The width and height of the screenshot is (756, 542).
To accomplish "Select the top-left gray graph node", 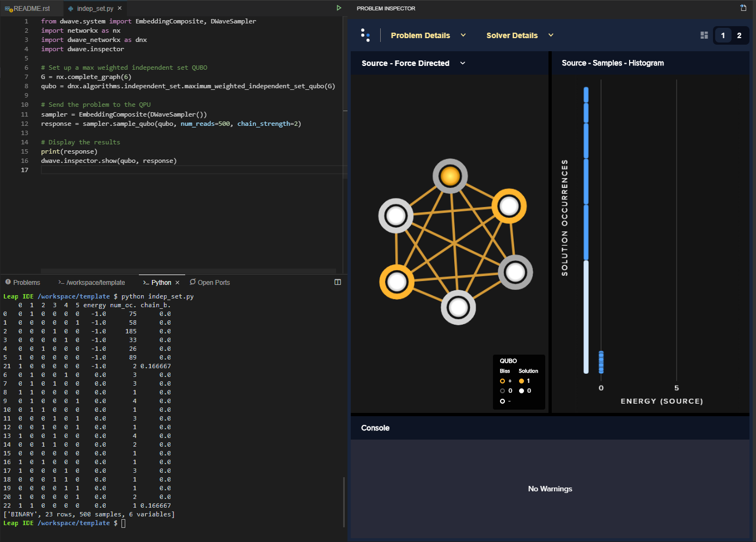I will [396, 216].
